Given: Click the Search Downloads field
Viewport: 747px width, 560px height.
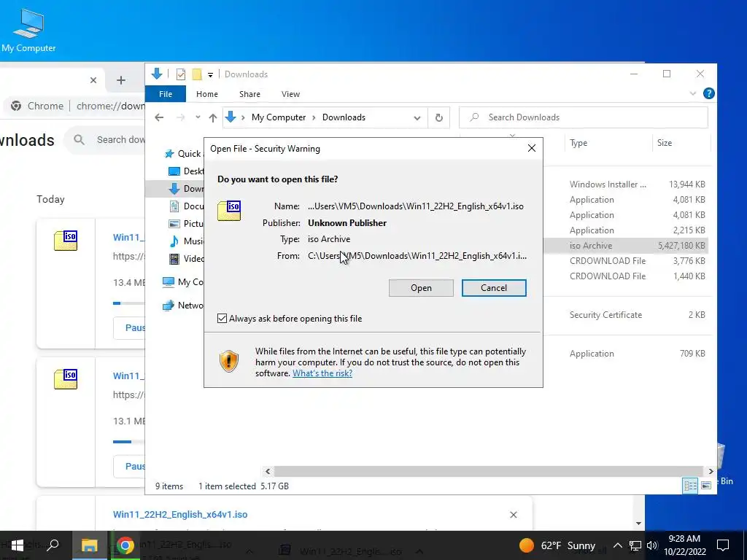Looking at the screenshot, I should click(x=583, y=117).
